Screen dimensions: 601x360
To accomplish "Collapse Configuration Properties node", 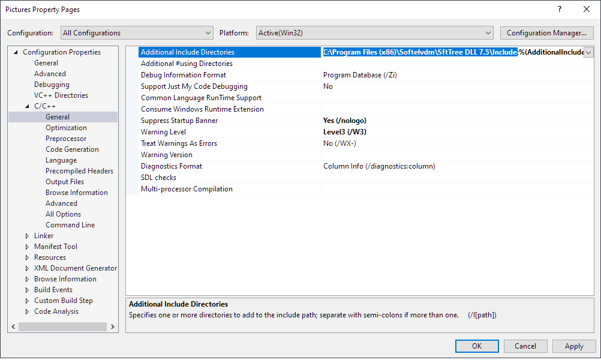I will tap(16, 52).
